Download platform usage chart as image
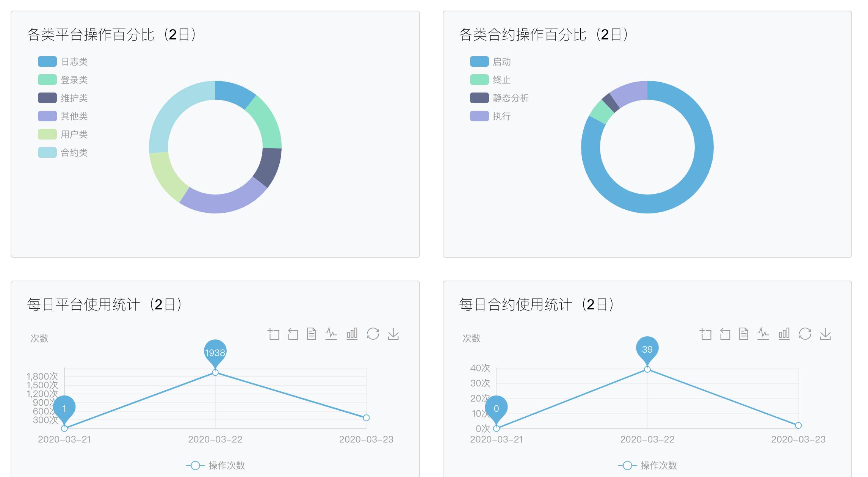 (x=393, y=334)
